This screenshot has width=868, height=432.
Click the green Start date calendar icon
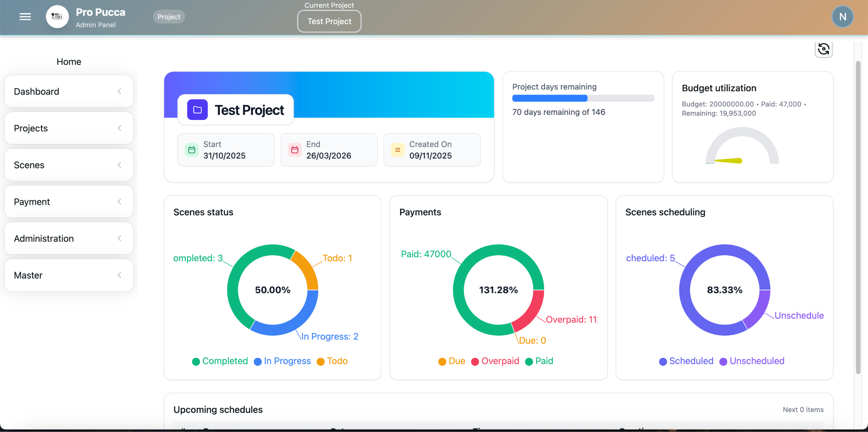click(x=192, y=150)
